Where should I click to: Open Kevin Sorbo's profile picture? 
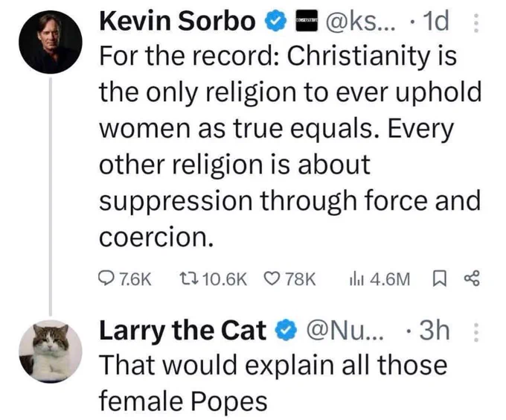51,42
